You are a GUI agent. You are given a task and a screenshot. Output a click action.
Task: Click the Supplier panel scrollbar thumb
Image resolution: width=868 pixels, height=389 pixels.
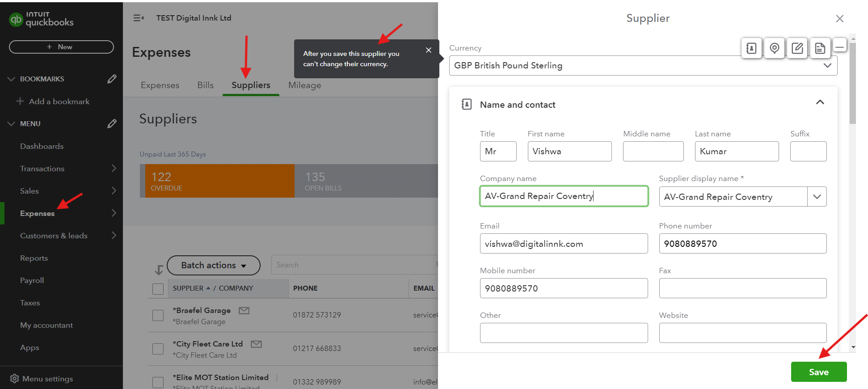(853, 83)
